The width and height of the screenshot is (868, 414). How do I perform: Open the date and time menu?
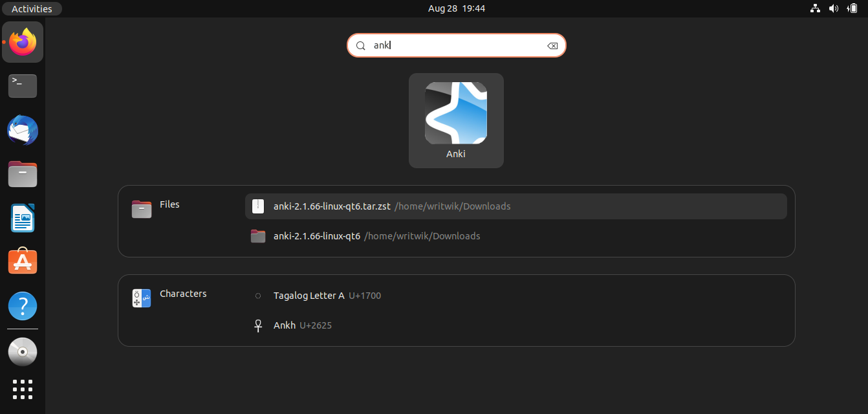(456, 8)
